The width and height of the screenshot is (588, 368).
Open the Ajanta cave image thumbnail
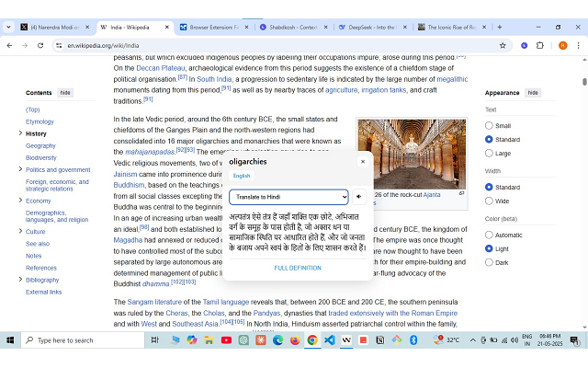(412, 154)
